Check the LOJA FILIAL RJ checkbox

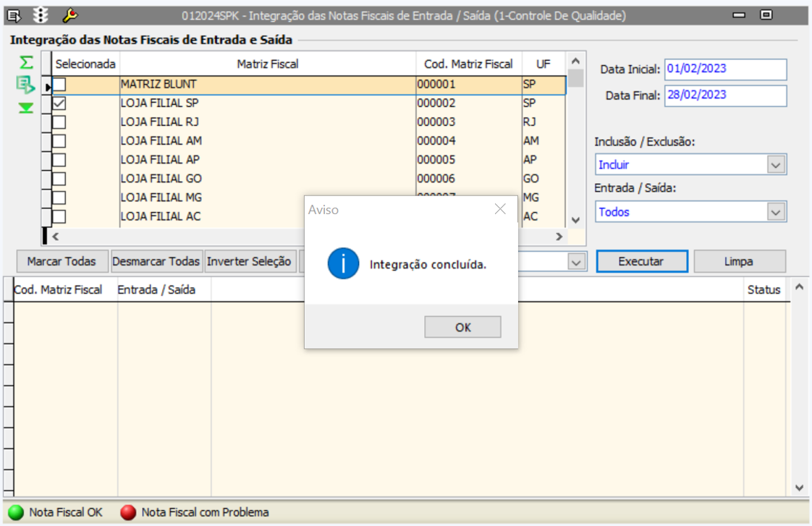pos(59,122)
